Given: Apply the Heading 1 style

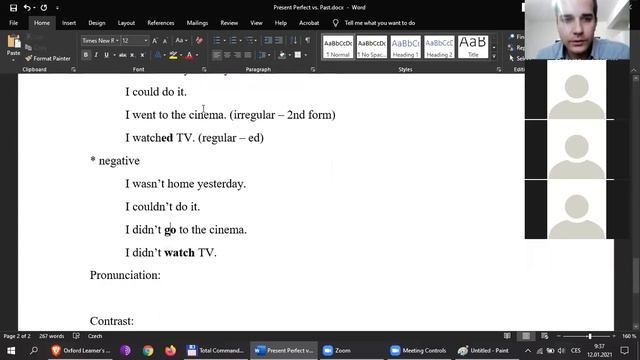Looking at the screenshot, I should 405,47.
